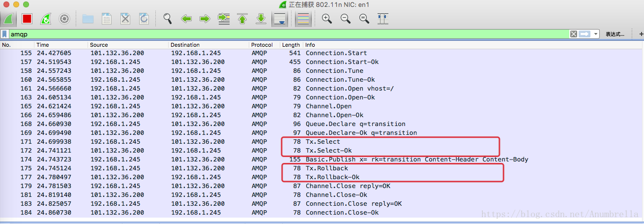Click the length value 455
The height and width of the screenshot is (224, 644).
pyautogui.click(x=294, y=62)
